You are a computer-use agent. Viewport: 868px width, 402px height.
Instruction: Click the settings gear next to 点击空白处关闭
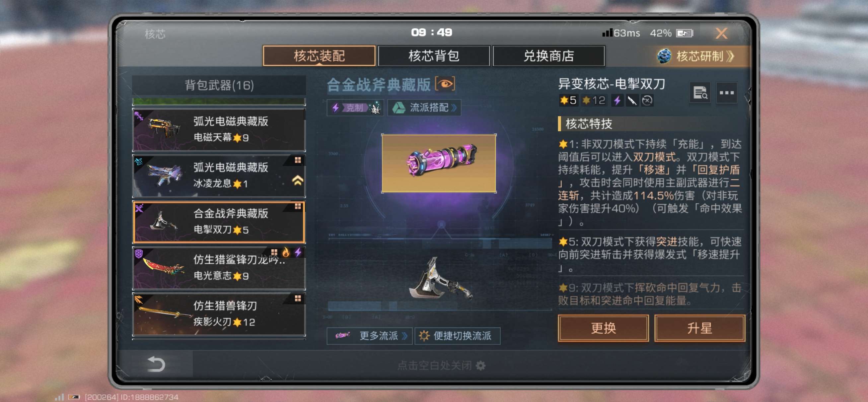point(480,365)
